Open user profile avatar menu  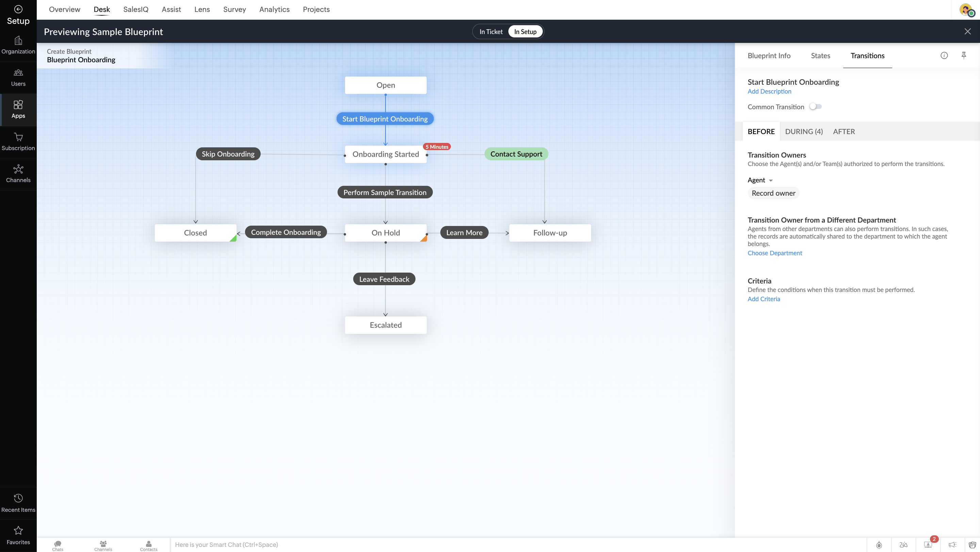[966, 10]
